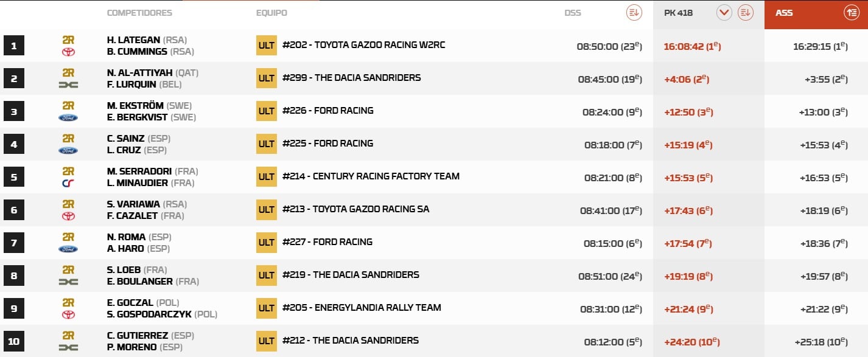Screen dimensions: 868x357
Task: Click the PK 418 sort icon
Action: tap(745, 12)
